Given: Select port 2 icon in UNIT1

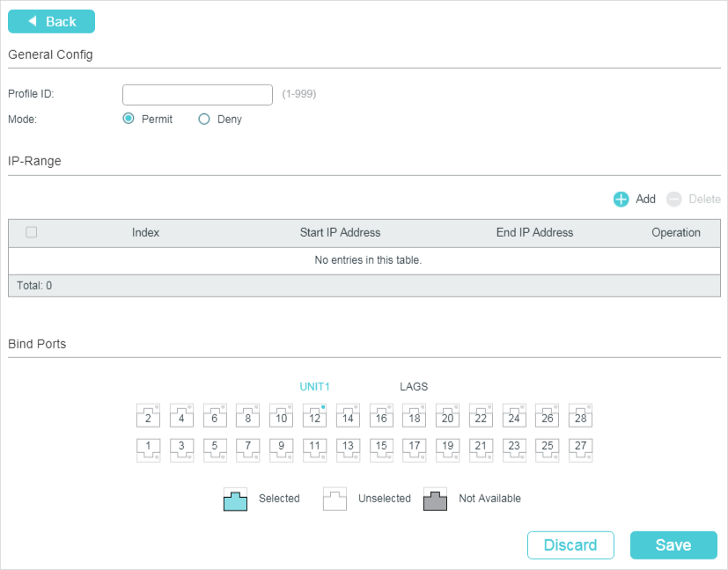Looking at the screenshot, I should point(148,415).
